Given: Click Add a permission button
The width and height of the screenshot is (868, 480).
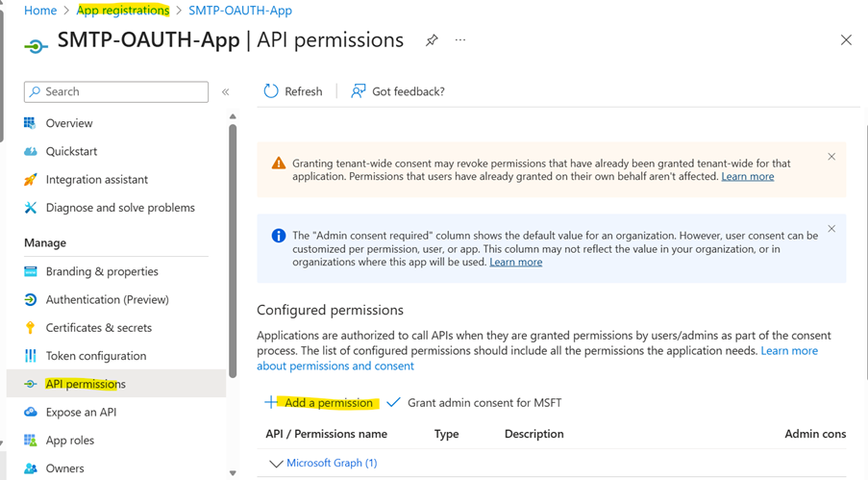Looking at the screenshot, I should coord(322,402).
